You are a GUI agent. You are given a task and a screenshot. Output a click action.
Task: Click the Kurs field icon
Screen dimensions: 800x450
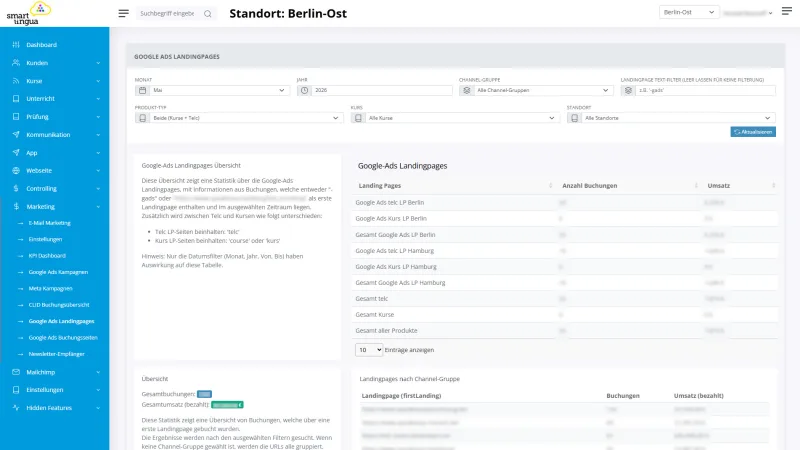point(358,118)
